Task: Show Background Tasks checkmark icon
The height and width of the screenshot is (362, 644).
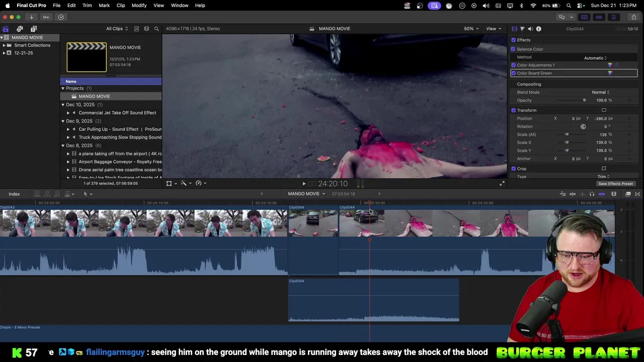Action: click(61, 17)
